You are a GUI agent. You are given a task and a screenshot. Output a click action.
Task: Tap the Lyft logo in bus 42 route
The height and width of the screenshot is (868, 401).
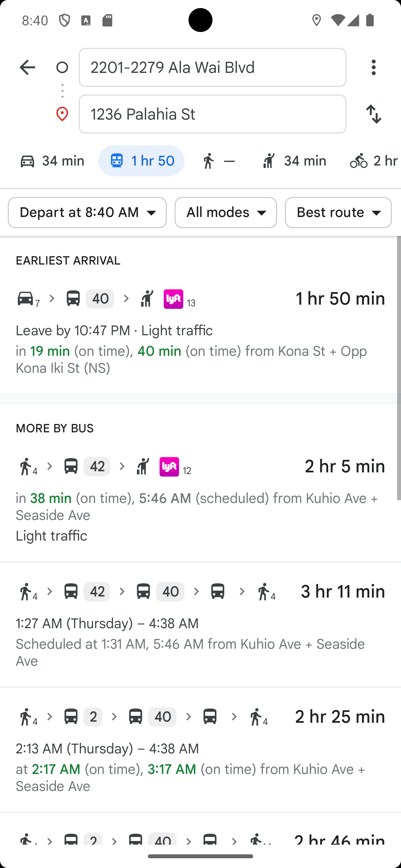[x=169, y=467]
